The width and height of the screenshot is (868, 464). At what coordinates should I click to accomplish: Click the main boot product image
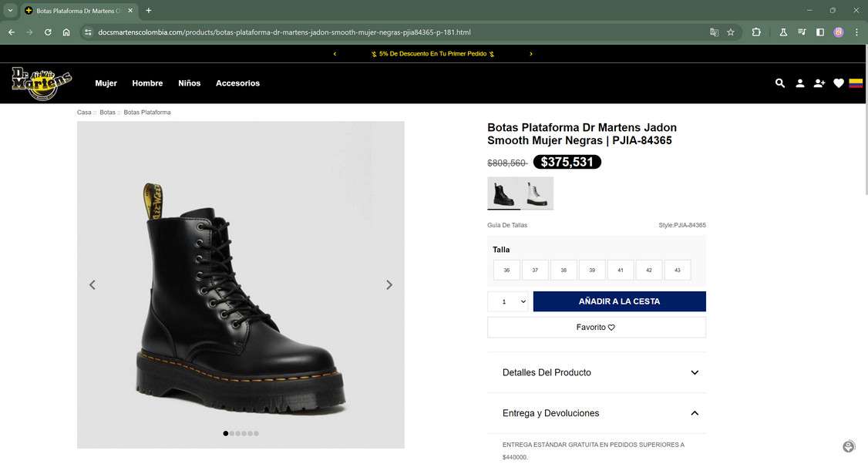tap(241, 284)
